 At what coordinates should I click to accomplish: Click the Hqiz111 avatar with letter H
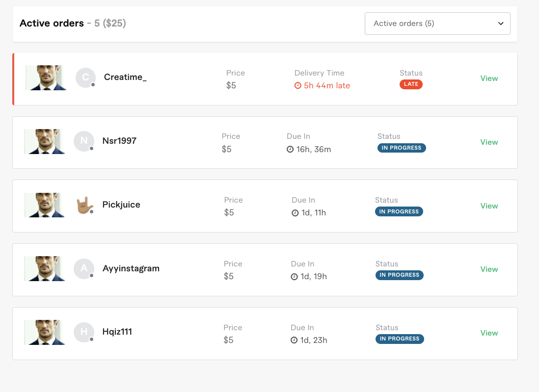[84, 332]
